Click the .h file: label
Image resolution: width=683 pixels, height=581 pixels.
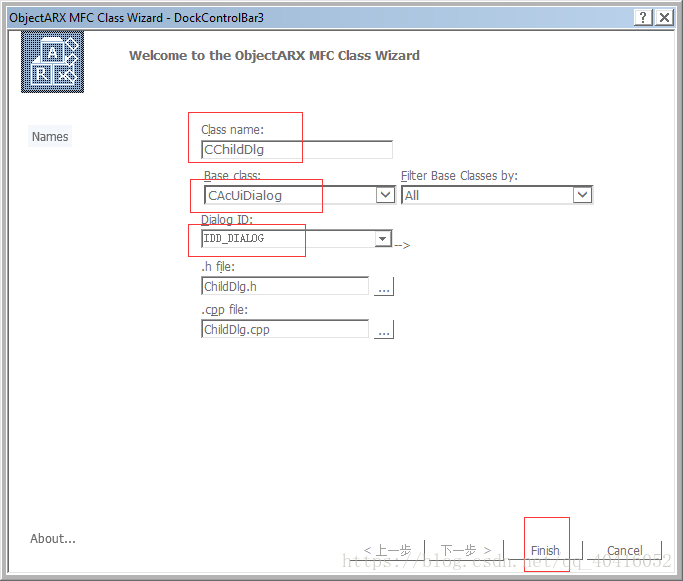pyautogui.click(x=218, y=266)
